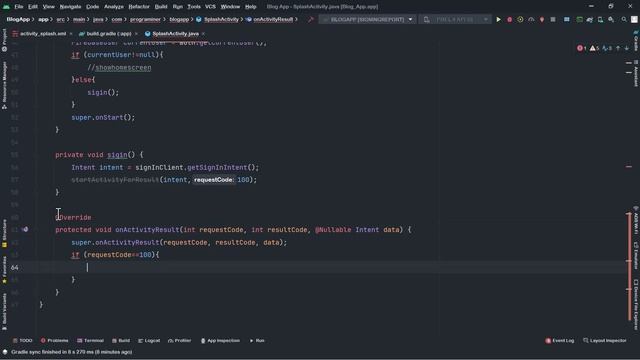This screenshot has height=360, width=640.
Task: Click the override gutter icon beside onActivityResult
Action: (25, 229)
